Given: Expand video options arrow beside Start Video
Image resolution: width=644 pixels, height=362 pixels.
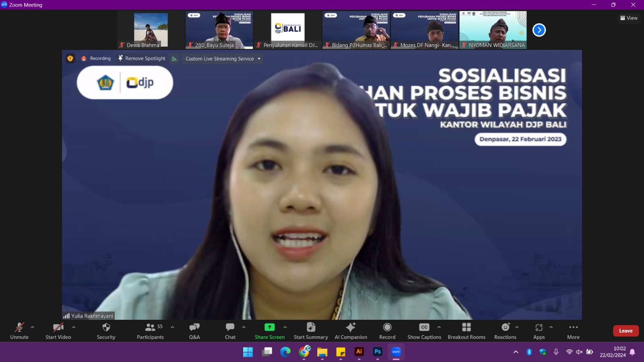Looking at the screenshot, I should pyautogui.click(x=74, y=327).
